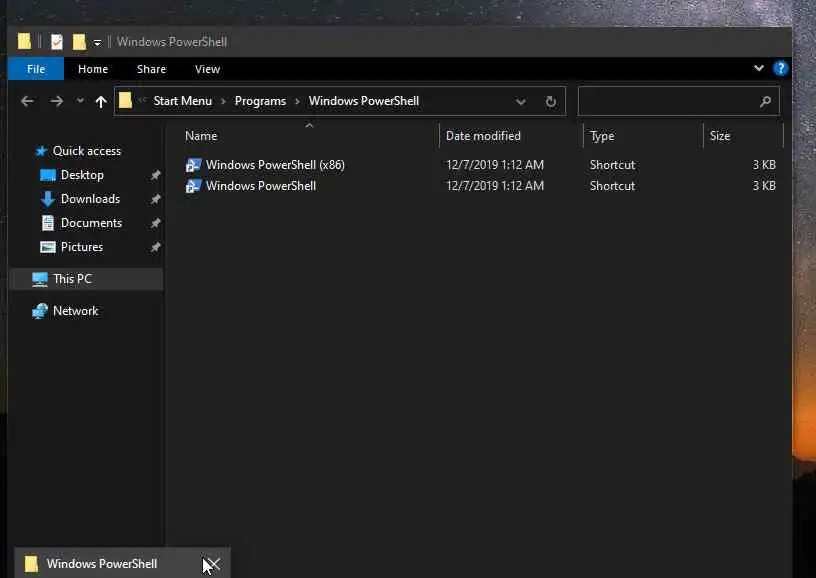Sort by the Type column header

click(602, 136)
